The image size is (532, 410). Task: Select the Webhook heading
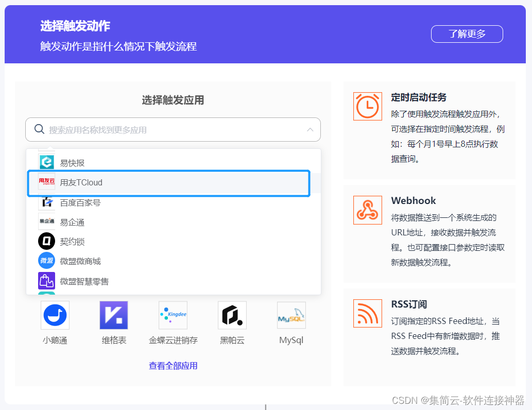pyautogui.click(x=413, y=200)
